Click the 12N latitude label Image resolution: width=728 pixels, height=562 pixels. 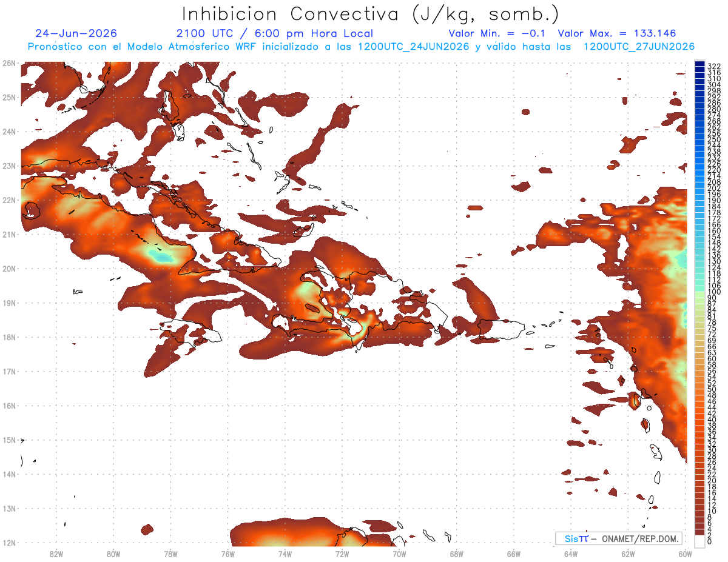(x=8, y=543)
